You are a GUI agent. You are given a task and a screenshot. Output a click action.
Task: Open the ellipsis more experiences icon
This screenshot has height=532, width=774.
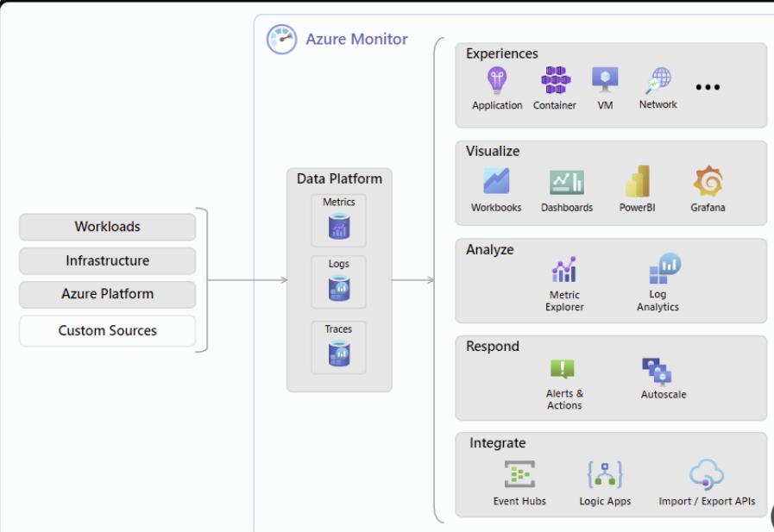(x=708, y=87)
